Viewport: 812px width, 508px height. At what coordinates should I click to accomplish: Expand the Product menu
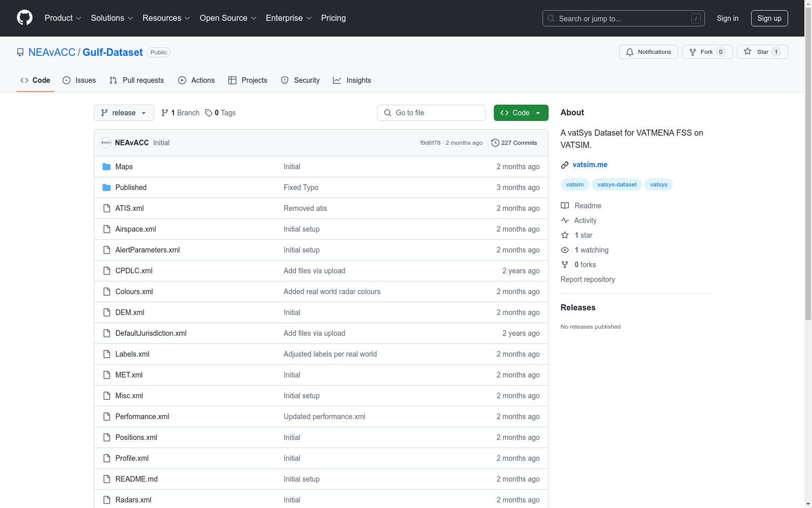(63, 18)
